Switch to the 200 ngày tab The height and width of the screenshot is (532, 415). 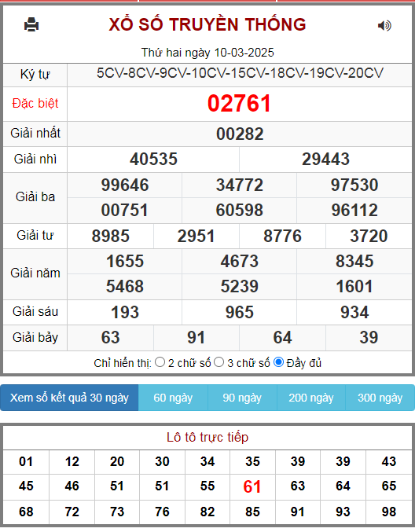[x=310, y=398]
